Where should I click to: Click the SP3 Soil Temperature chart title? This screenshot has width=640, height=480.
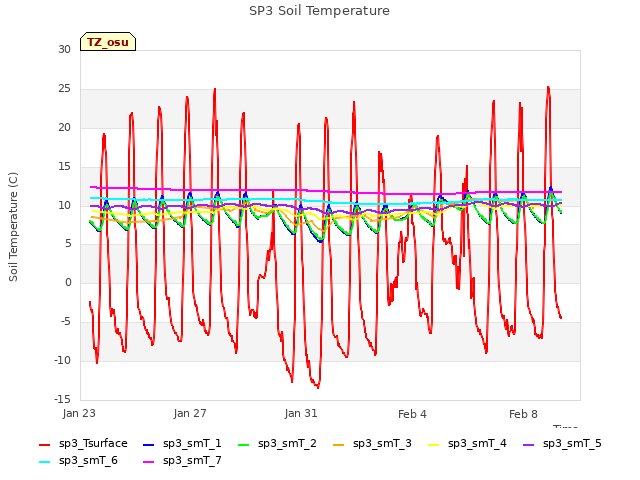[x=320, y=11]
